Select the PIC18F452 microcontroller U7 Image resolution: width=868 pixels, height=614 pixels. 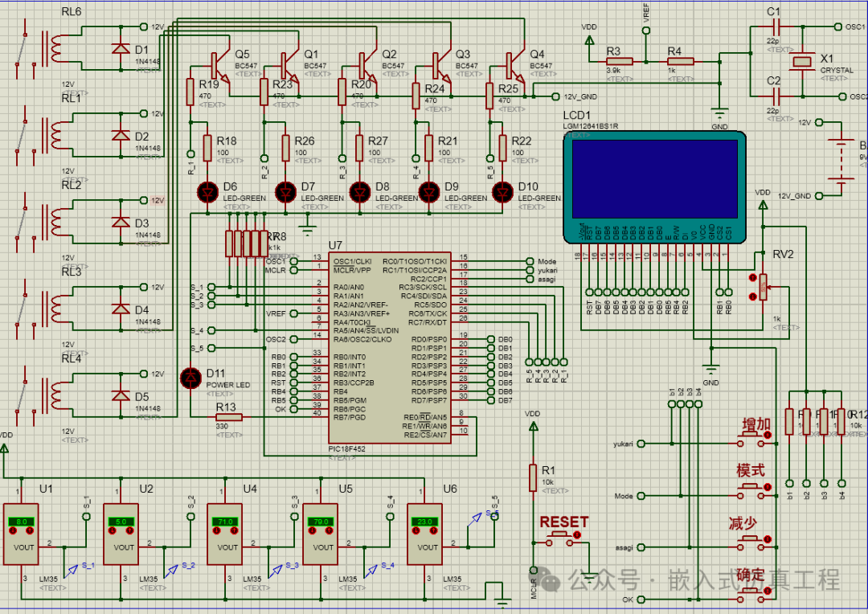(390, 347)
